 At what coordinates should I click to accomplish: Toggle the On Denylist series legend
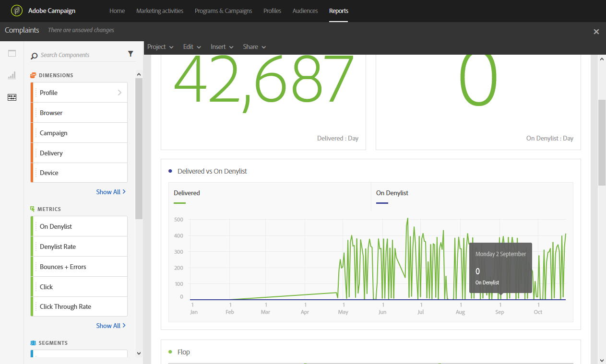(x=392, y=193)
